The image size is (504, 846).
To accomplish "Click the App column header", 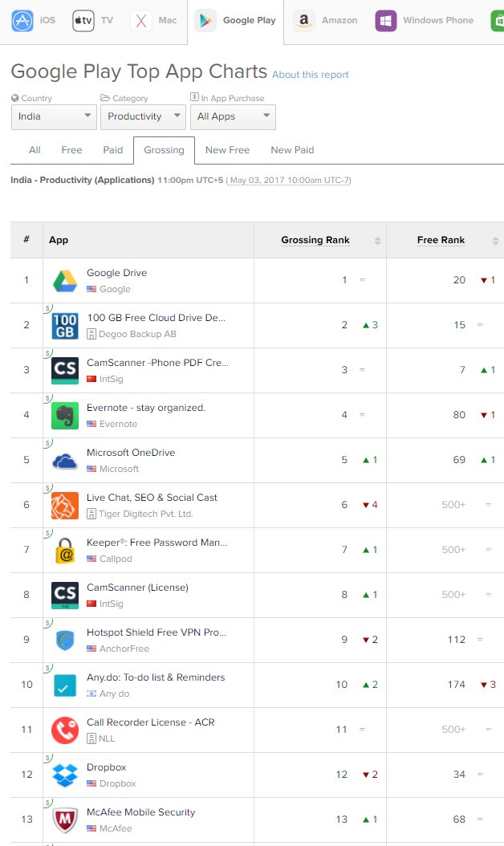I will (x=59, y=240).
